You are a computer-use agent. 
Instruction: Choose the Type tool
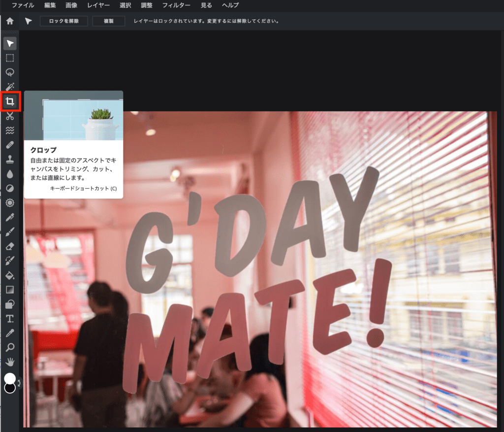pyautogui.click(x=9, y=319)
